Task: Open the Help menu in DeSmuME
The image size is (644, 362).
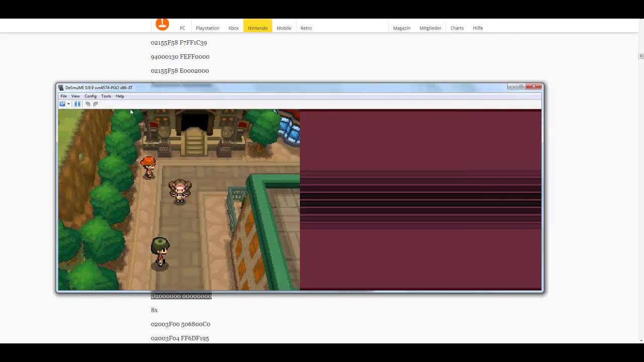Action: click(x=120, y=96)
